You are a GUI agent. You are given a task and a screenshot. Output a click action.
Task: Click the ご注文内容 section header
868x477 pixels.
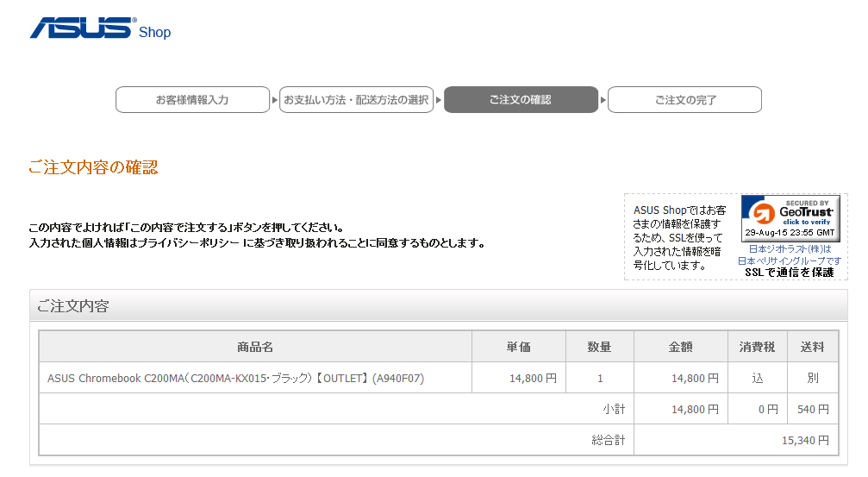(x=439, y=305)
